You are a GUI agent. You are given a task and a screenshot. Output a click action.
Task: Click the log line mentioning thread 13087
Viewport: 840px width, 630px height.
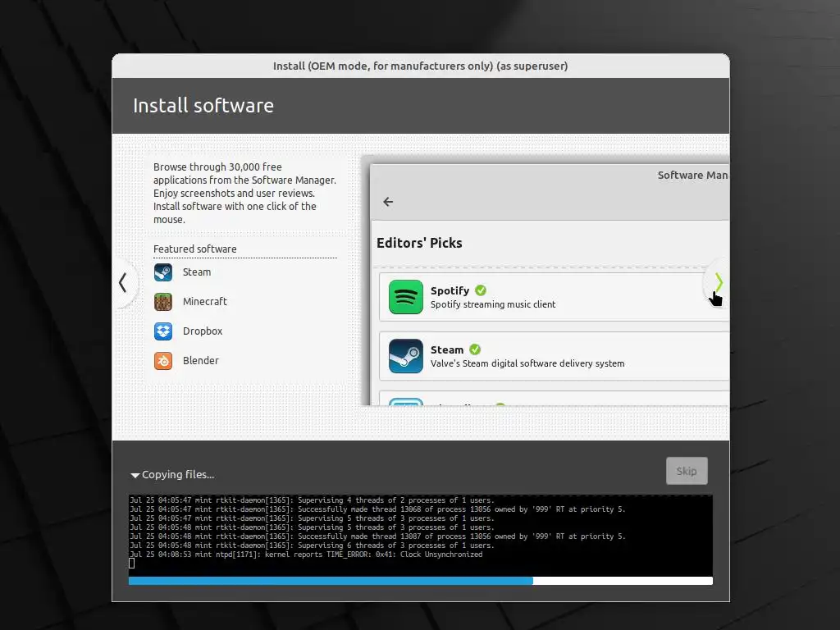(377, 536)
